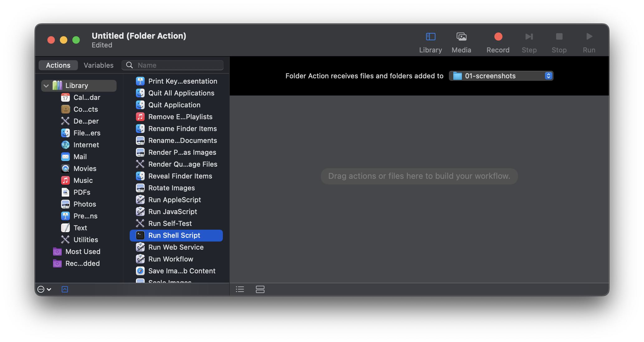
Task: Select the Run AppleScript action
Action: pyautogui.click(x=174, y=200)
